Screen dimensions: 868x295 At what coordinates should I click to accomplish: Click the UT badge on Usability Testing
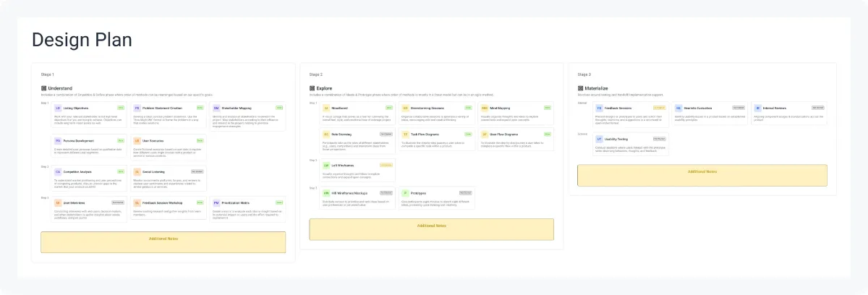(599, 139)
